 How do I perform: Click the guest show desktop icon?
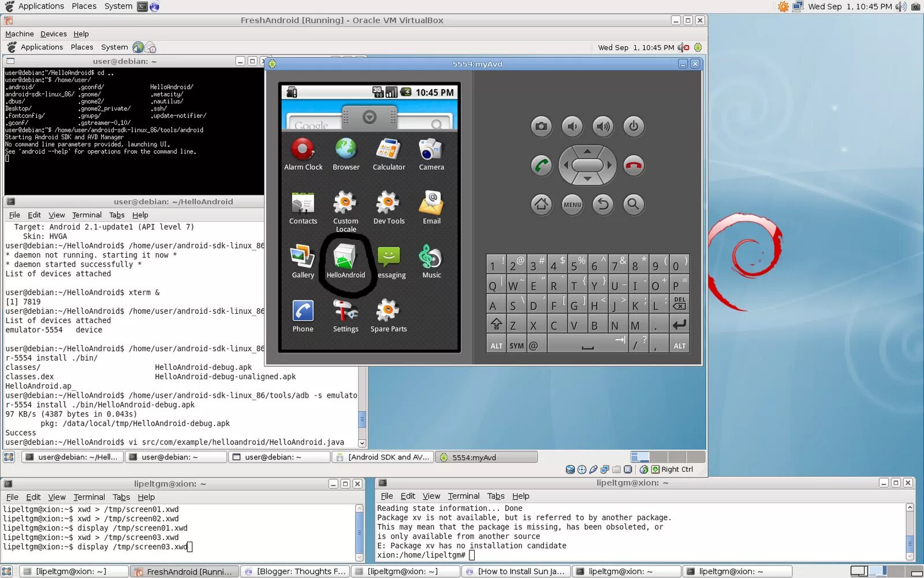click(x=9, y=457)
